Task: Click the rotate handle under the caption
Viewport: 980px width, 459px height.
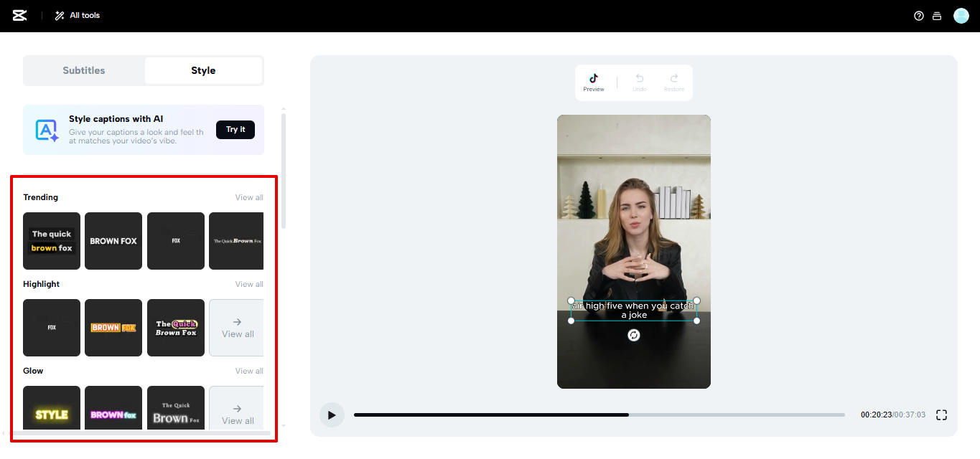Action: pos(633,335)
